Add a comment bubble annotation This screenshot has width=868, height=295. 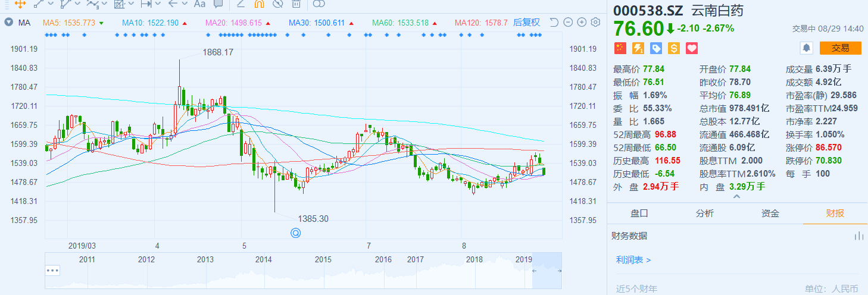[218, 4]
